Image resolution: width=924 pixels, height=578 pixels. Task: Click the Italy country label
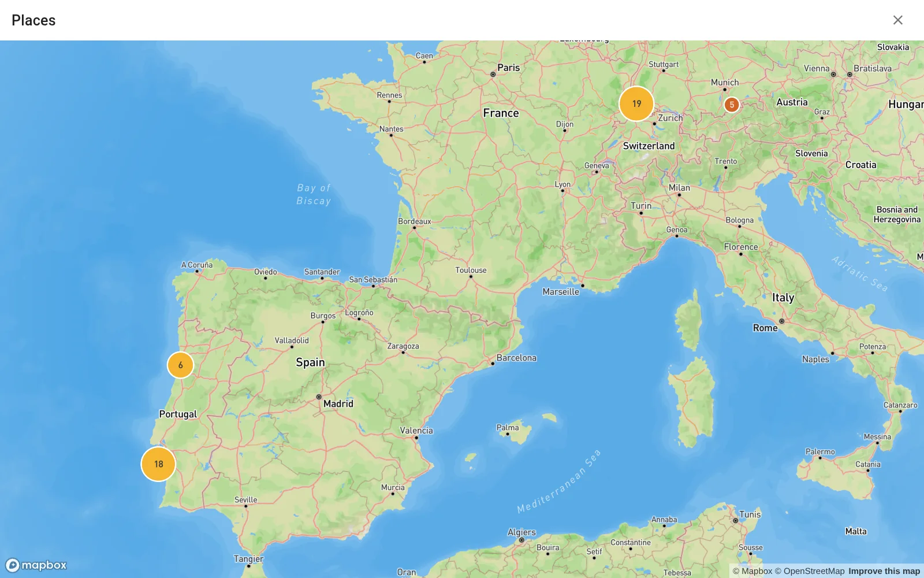pos(783,298)
